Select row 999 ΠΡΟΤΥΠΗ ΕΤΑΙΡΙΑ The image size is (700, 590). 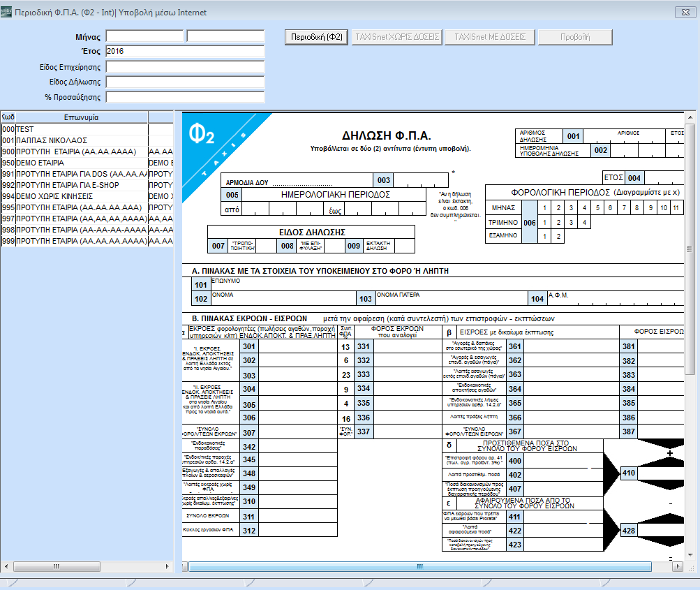pyautogui.click(x=87, y=241)
